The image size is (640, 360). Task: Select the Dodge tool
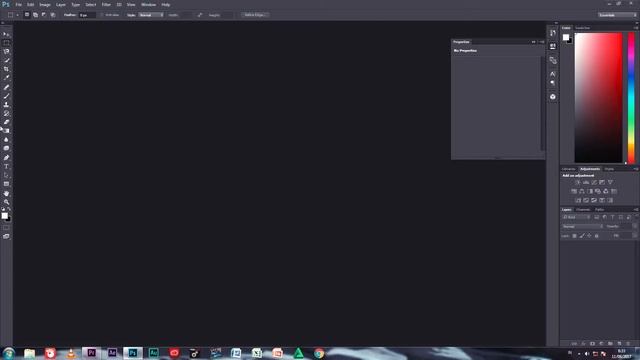click(6, 148)
